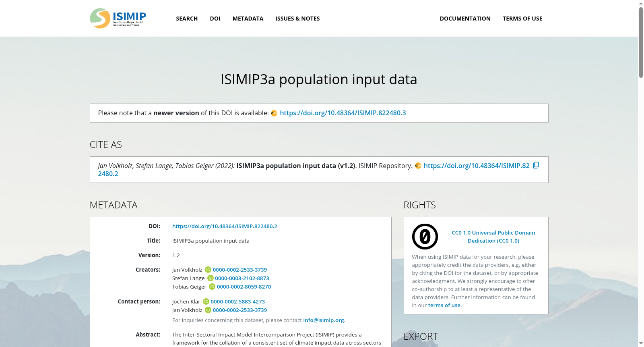Click the 'Creators:' label
Image resolution: width=644 pixels, height=347 pixels.
pos(148,270)
